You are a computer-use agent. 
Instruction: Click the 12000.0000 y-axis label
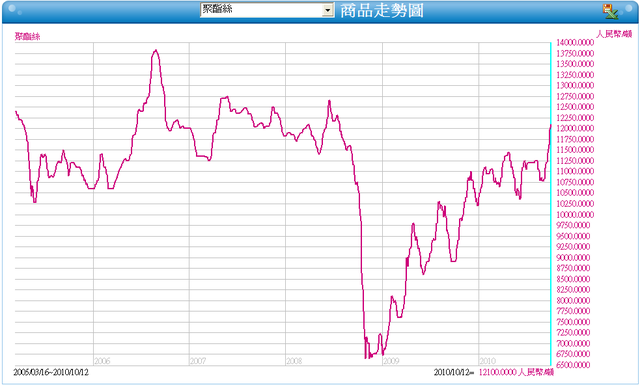575,128
